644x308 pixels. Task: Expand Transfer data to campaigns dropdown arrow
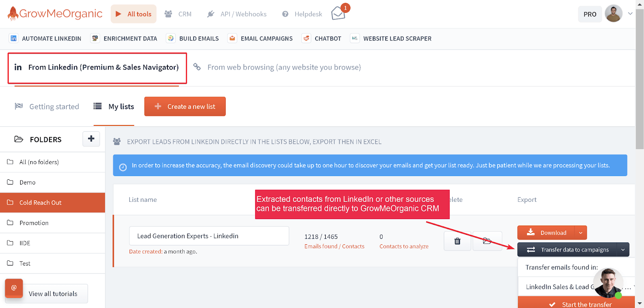(623, 250)
